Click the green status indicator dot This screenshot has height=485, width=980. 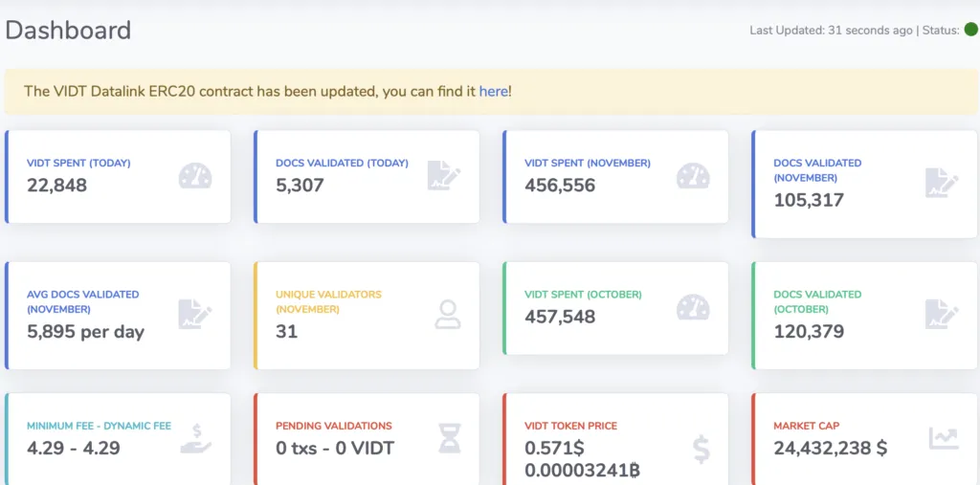[970, 30]
